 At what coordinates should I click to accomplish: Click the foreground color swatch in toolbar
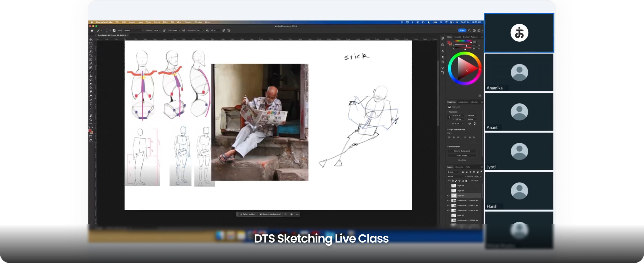click(90, 131)
